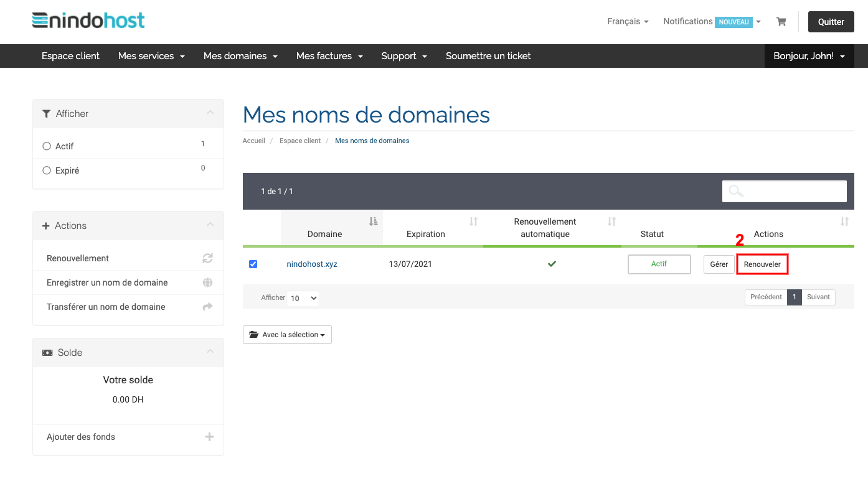
Task: Collapse the Afficher panel chevron
Action: [x=210, y=113]
